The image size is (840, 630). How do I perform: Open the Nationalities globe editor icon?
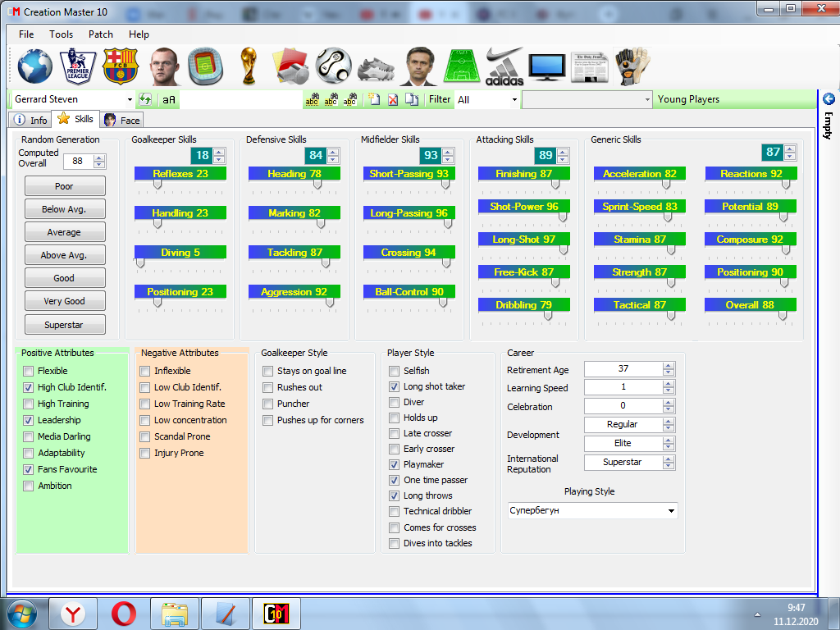[34, 66]
